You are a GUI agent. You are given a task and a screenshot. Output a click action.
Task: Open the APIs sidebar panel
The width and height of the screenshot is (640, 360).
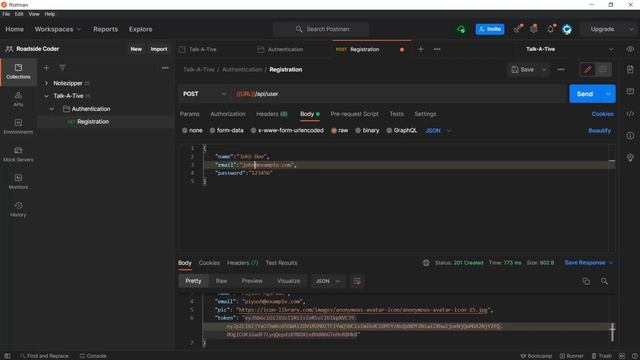[18, 99]
